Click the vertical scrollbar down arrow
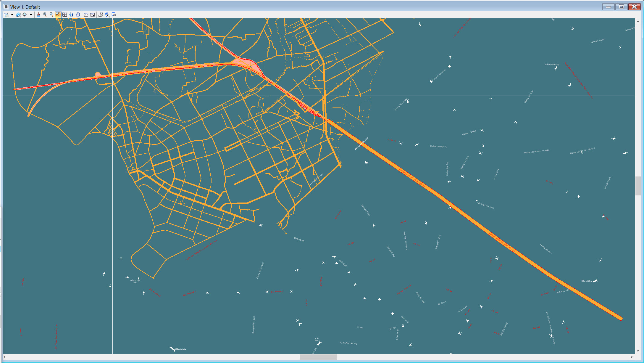The image size is (644, 363). (638, 351)
